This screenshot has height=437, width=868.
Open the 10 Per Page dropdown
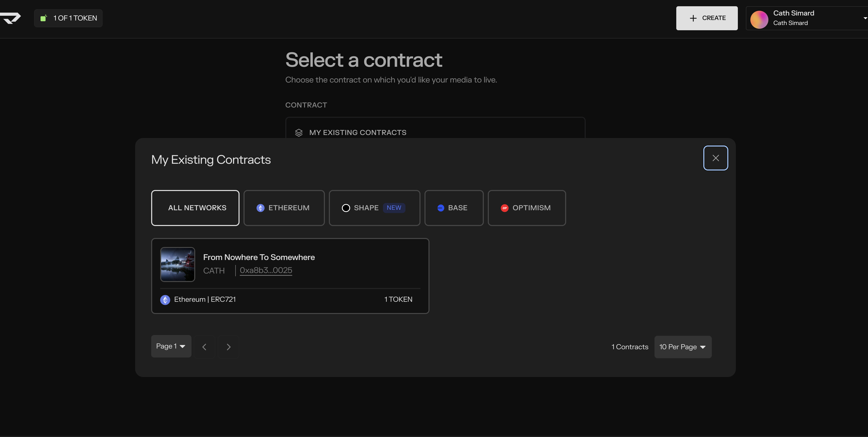point(683,347)
